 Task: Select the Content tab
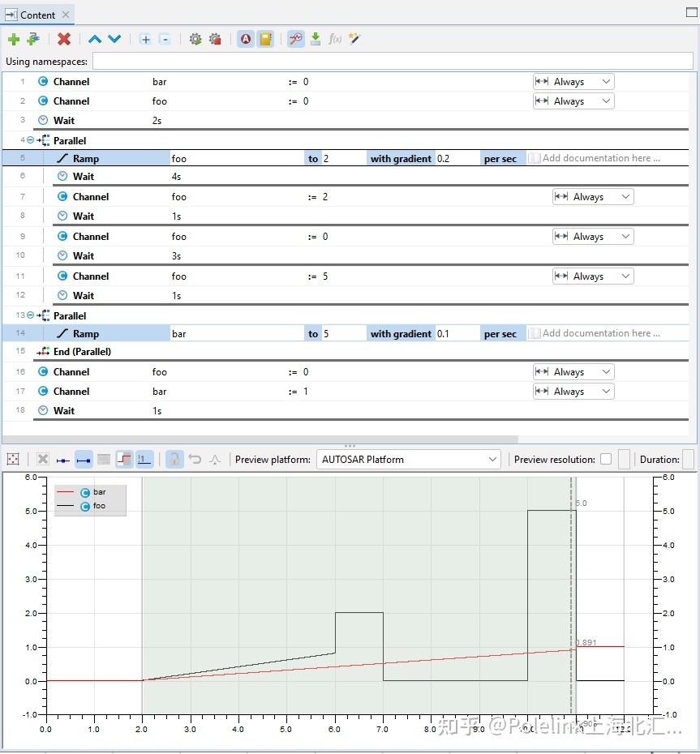point(37,15)
